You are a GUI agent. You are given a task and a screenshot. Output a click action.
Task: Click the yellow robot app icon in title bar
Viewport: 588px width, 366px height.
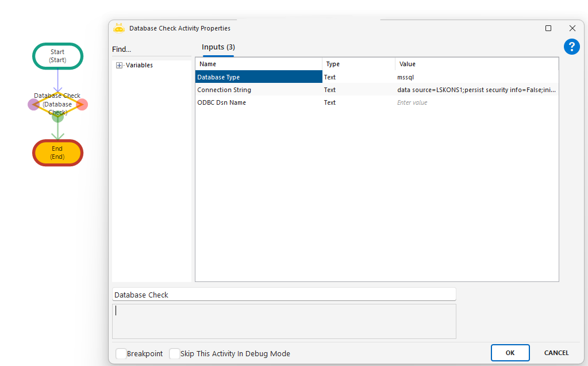click(x=119, y=28)
